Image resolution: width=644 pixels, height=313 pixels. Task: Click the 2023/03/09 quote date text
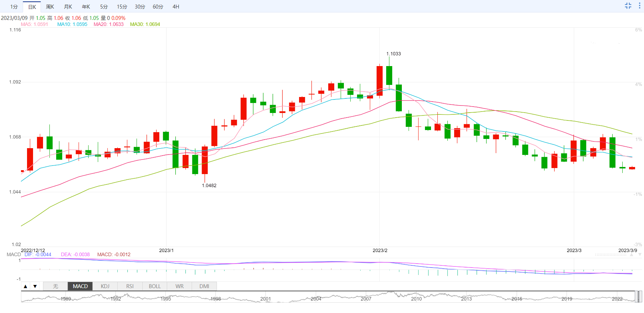pos(14,18)
